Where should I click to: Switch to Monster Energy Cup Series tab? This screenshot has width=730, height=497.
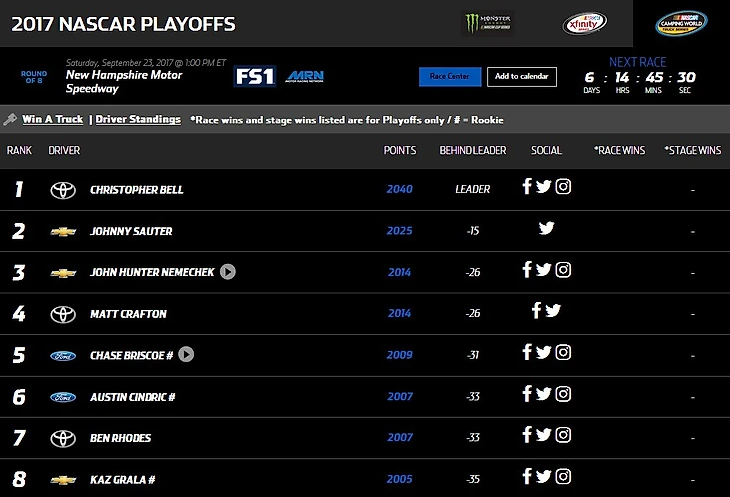488,23
